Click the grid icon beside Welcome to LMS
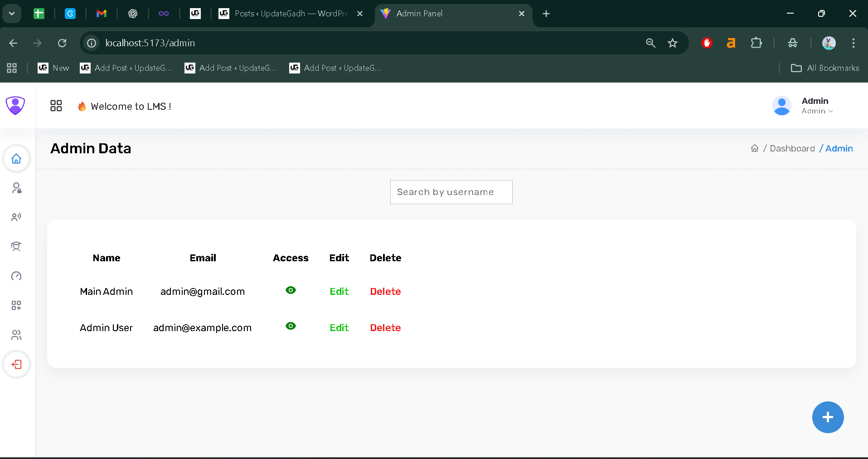 coord(56,106)
